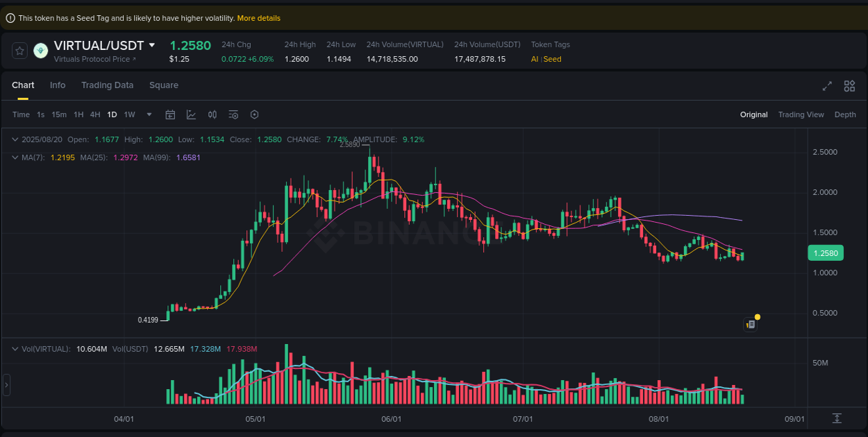Click the current price tag showing 1.2580
This screenshot has width=868, height=437.
(x=825, y=253)
